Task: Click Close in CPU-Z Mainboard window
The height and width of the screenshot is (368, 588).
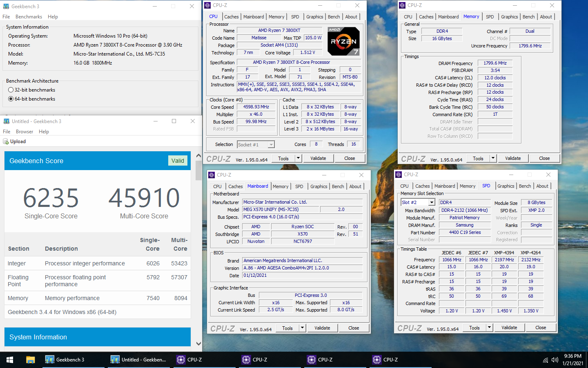Action: (x=354, y=328)
